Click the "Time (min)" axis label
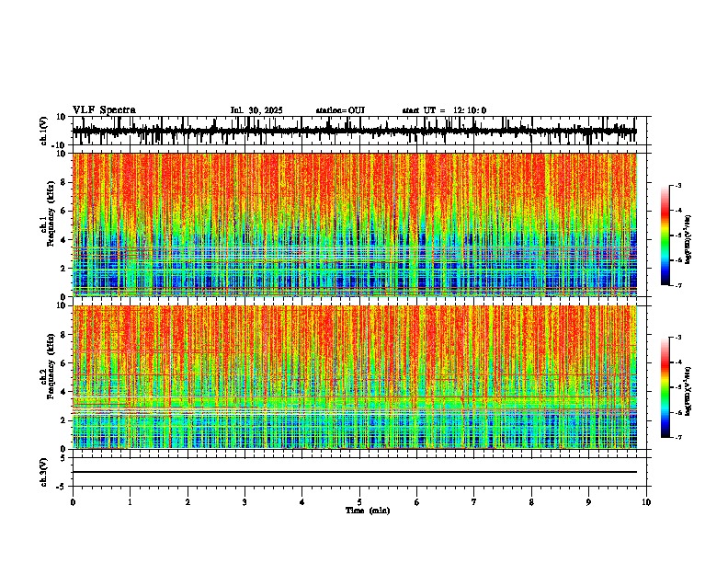This screenshot has width=728, height=563. click(x=368, y=511)
